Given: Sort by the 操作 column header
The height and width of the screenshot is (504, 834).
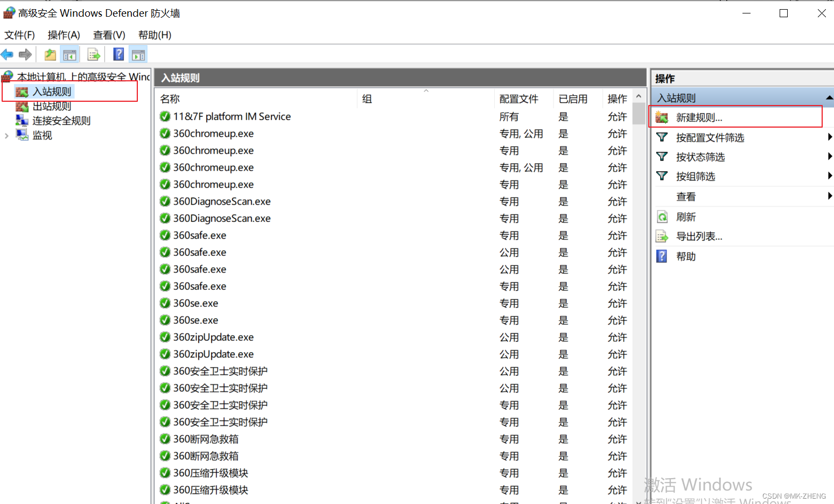Looking at the screenshot, I should pyautogui.click(x=617, y=99).
